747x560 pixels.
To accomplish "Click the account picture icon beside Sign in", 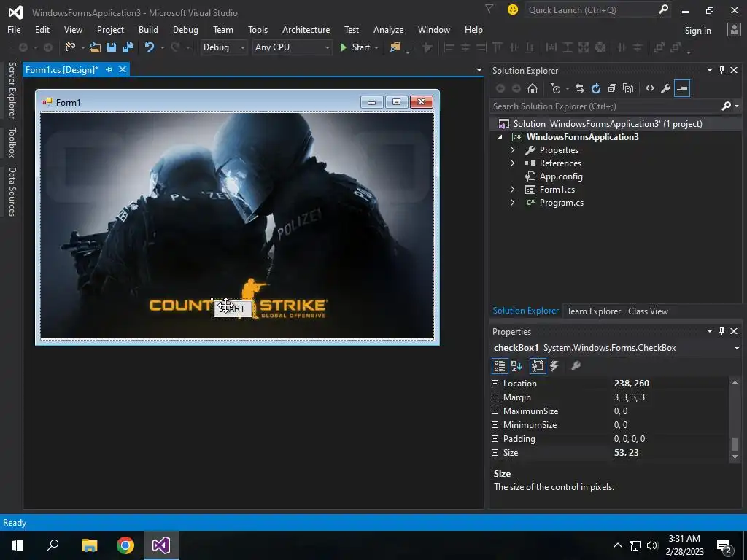I will tap(734, 29).
